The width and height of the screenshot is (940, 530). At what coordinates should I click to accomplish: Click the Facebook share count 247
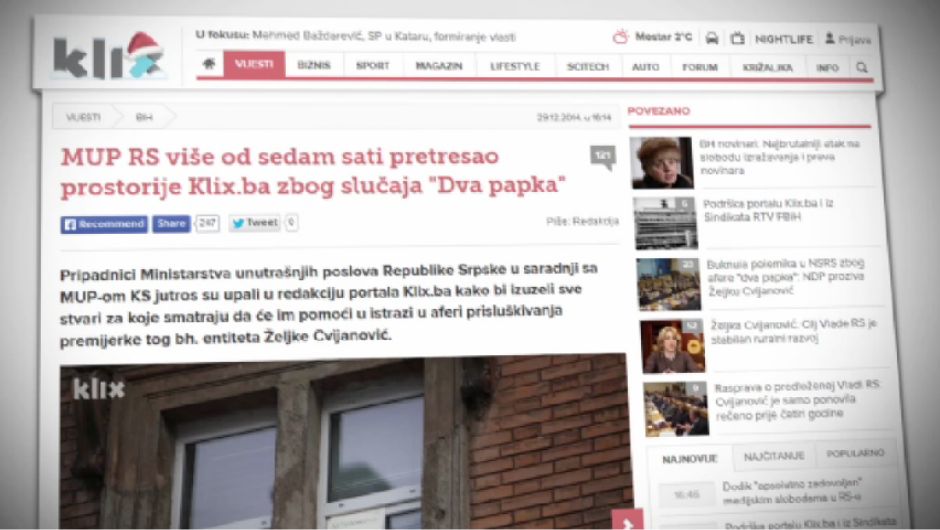[x=207, y=223]
